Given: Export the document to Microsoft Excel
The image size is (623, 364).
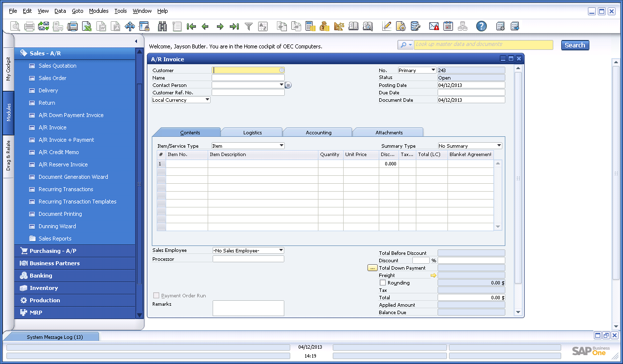Looking at the screenshot, I should point(87,26).
